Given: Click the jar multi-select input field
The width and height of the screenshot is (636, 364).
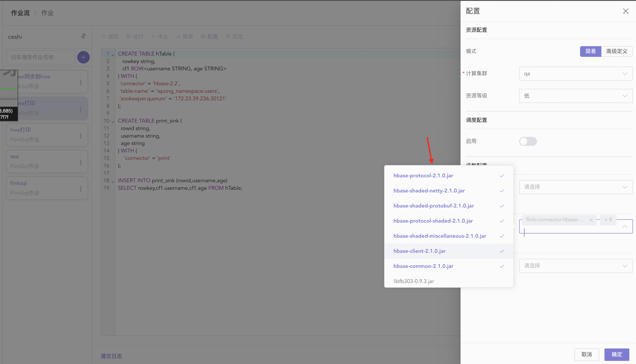Looking at the screenshot, I should pyautogui.click(x=576, y=226).
